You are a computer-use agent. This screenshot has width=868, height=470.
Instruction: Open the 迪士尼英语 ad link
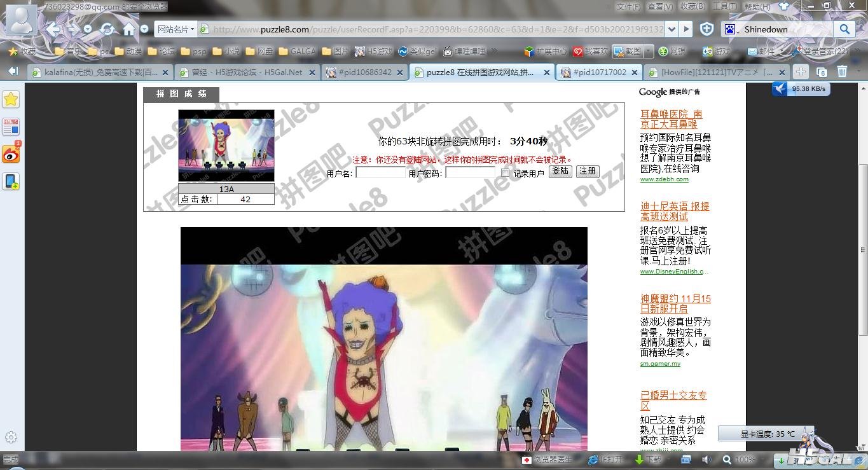pyautogui.click(x=675, y=211)
